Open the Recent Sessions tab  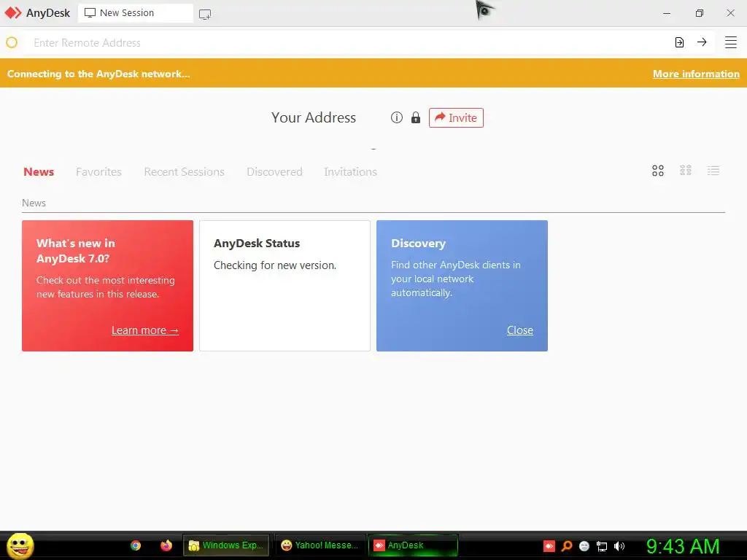pyautogui.click(x=184, y=172)
